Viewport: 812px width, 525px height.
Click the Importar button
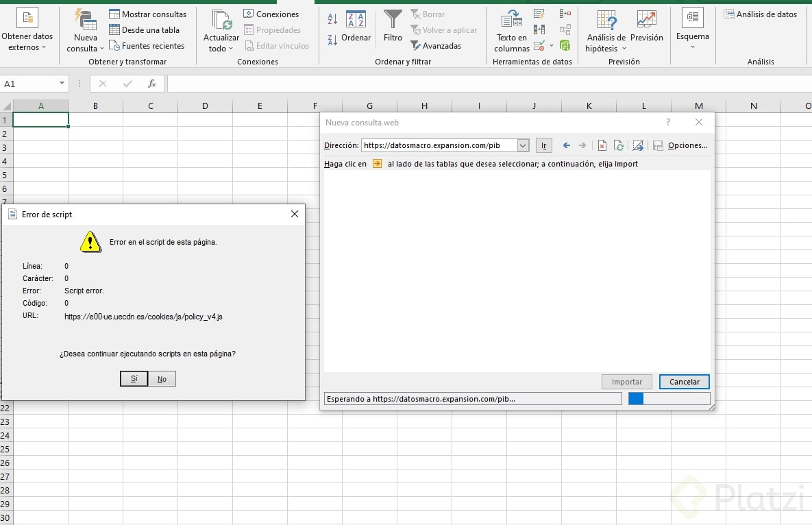click(626, 382)
